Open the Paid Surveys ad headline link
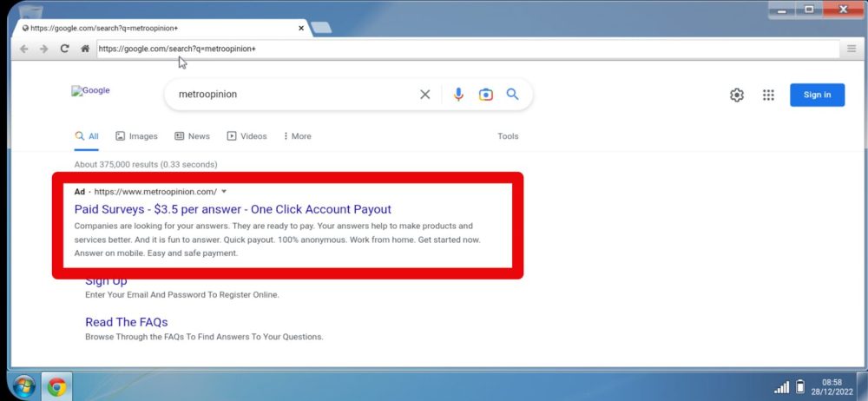The width and height of the screenshot is (868, 401). click(x=233, y=209)
